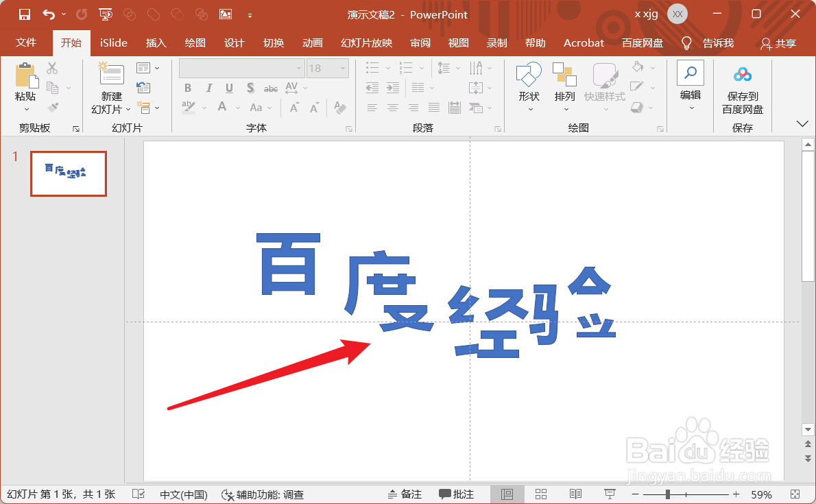816x504 pixels.
Task: Click 告诉我 tell me search
Action: click(x=708, y=43)
